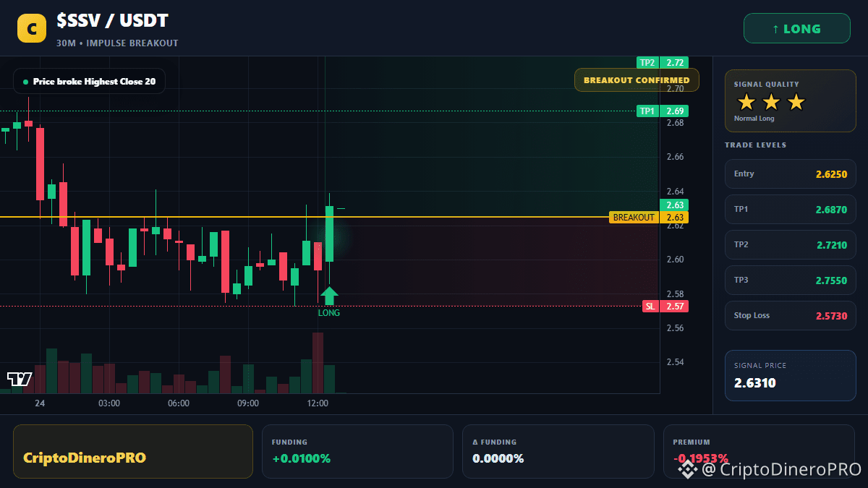Select the BREAKOUT 2.63 level label
This screenshot has height=488, width=868.
[648, 217]
